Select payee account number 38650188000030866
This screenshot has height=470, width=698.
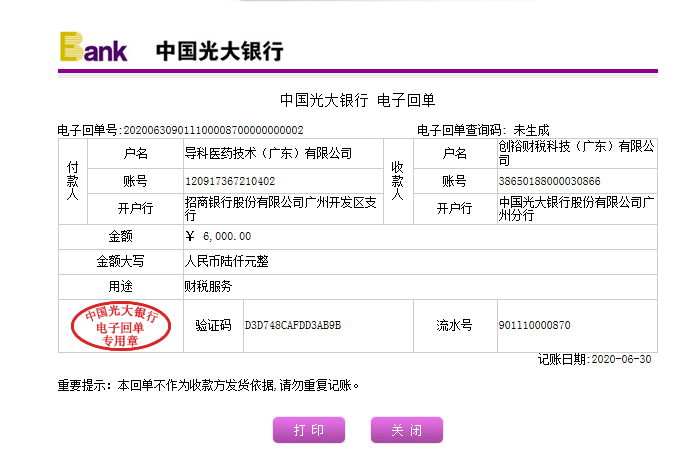coord(549,181)
